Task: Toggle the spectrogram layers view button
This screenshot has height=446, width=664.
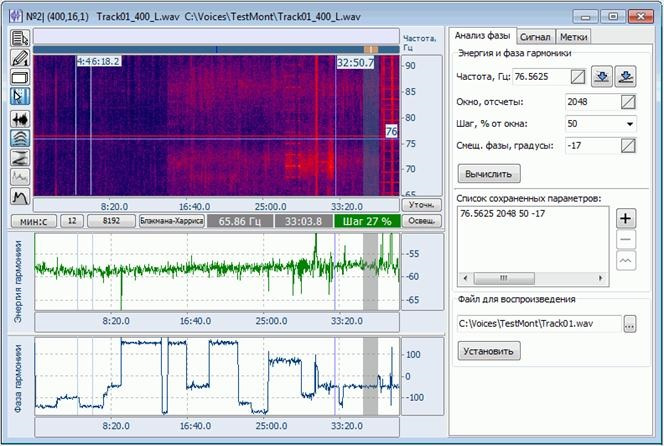Action: [x=19, y=136]
